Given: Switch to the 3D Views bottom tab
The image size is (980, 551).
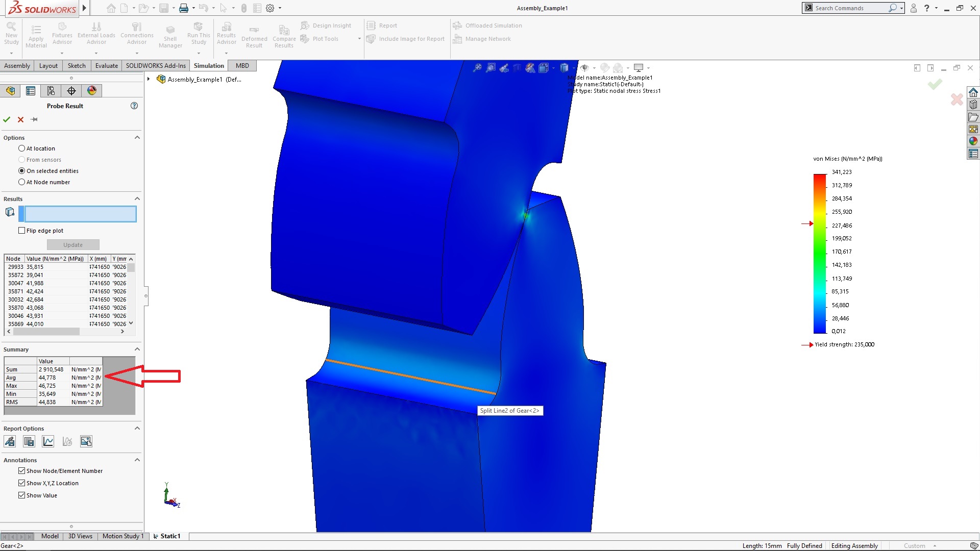Looking at the screenshot, I should 80,536.
